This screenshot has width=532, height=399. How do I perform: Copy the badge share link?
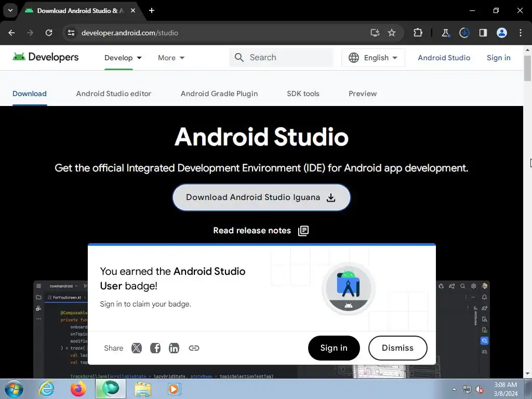click(x=194, y=348)
